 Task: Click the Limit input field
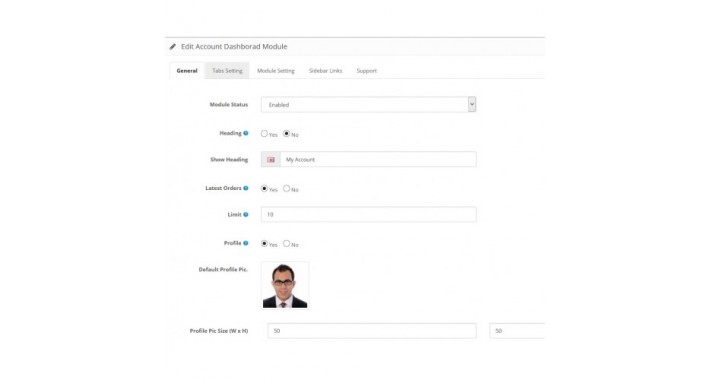coord(369,215)
